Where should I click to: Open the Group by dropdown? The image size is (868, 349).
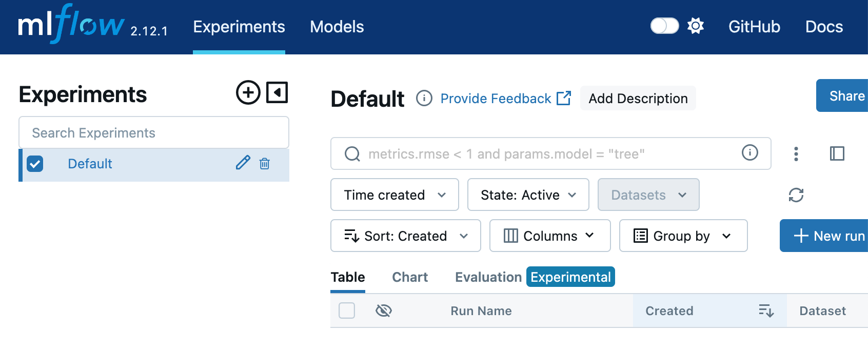pos(683,236)
